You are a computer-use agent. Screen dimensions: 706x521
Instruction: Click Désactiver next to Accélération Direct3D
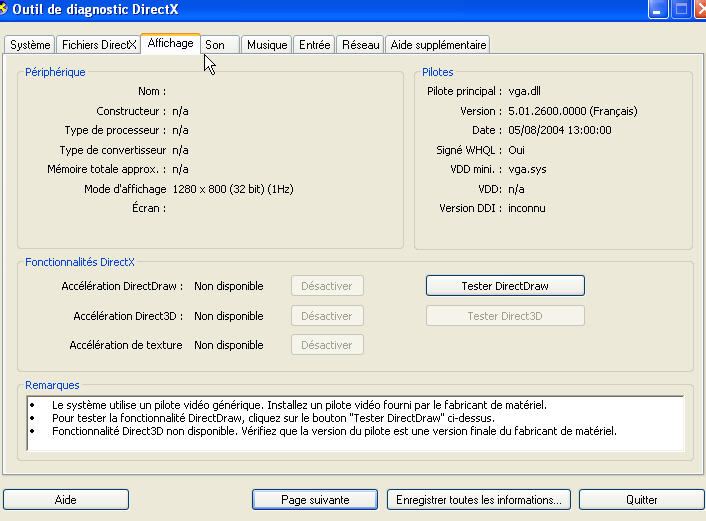[327, 316]
